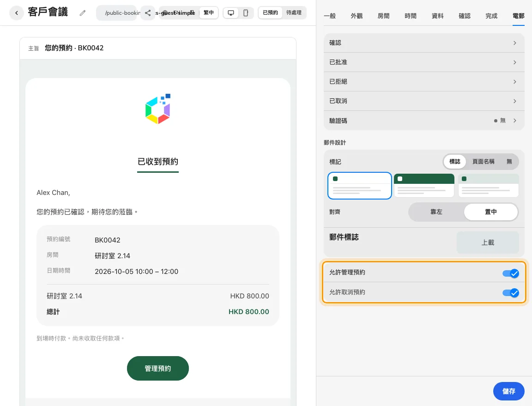This screenshot has height=406, width=532.
Task: Open the 確認 tab
Action: 465,16
